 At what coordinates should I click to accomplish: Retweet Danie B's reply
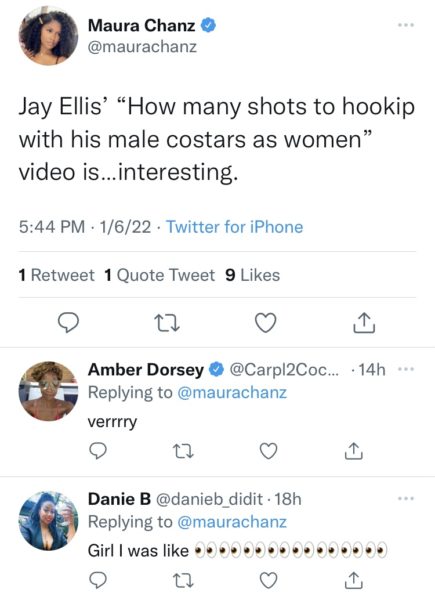pos(183,580)
